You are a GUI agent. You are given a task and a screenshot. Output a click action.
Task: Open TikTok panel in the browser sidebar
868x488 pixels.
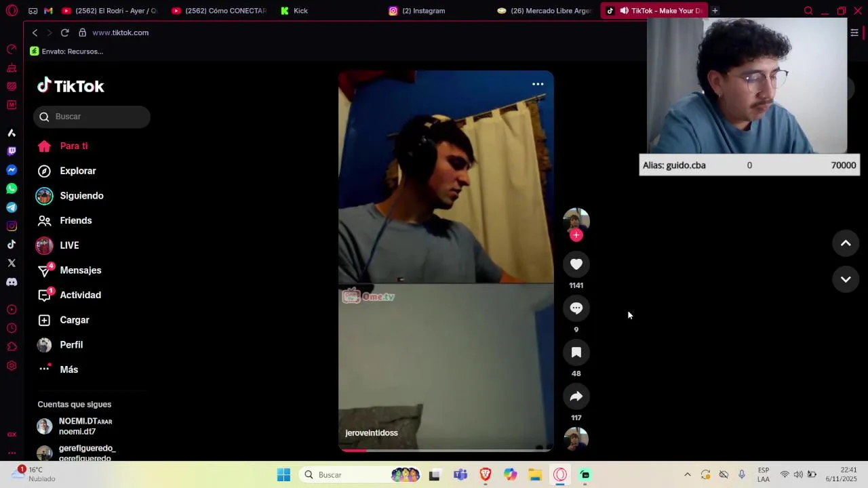click(12, 245)
